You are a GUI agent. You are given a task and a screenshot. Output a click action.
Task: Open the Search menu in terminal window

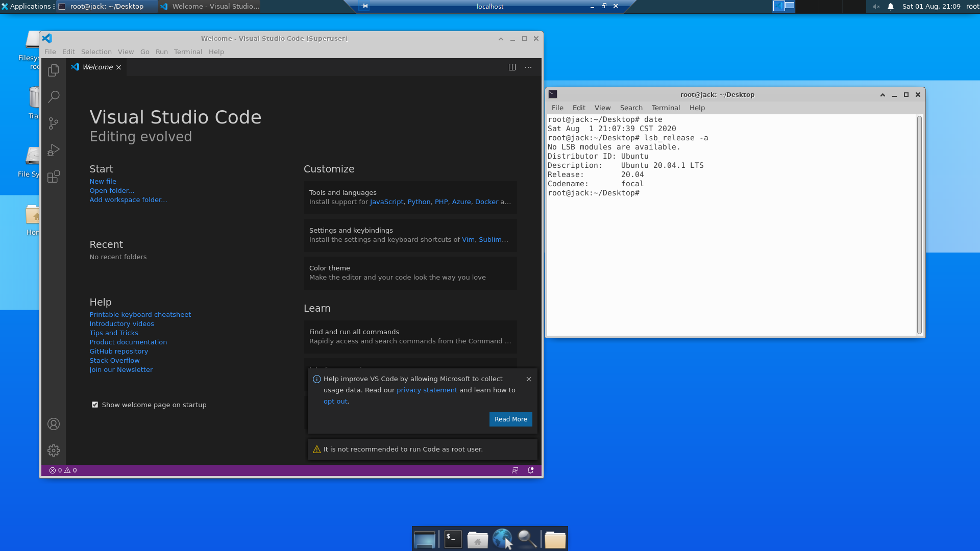(x=631, y=108)
